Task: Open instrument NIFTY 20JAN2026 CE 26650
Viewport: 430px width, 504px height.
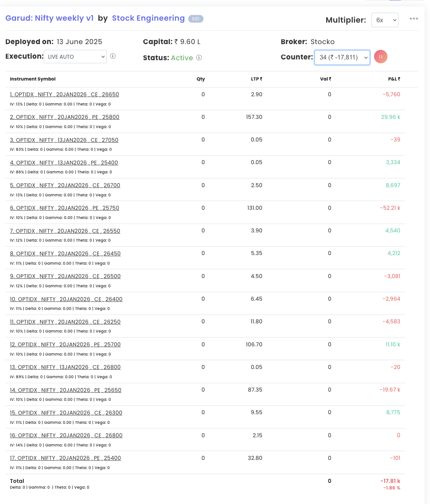Action: click(x=64, y=94)
